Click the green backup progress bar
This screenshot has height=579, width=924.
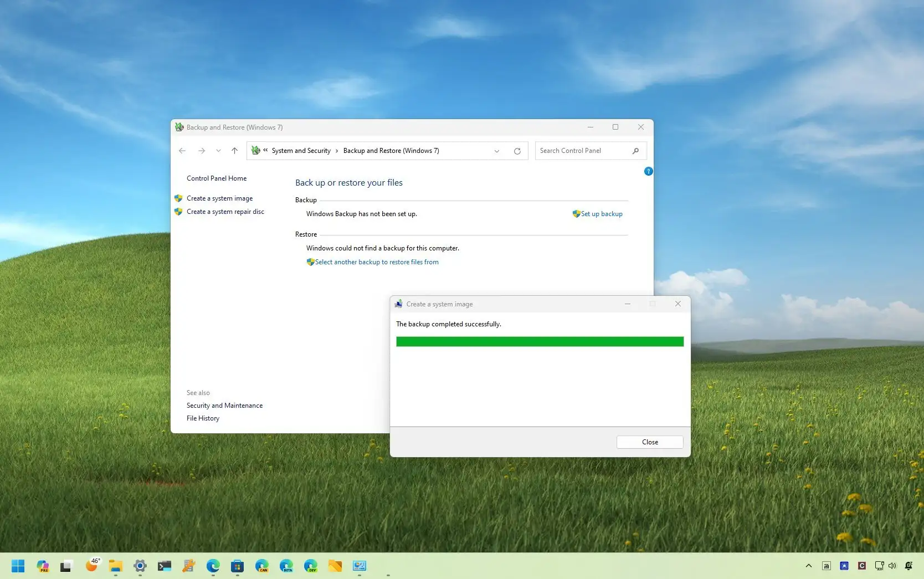pos(540,342)
